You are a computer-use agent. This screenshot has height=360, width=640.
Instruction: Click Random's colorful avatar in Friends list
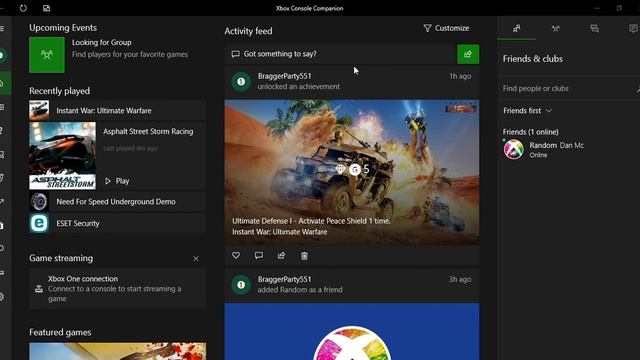point(514,149)
